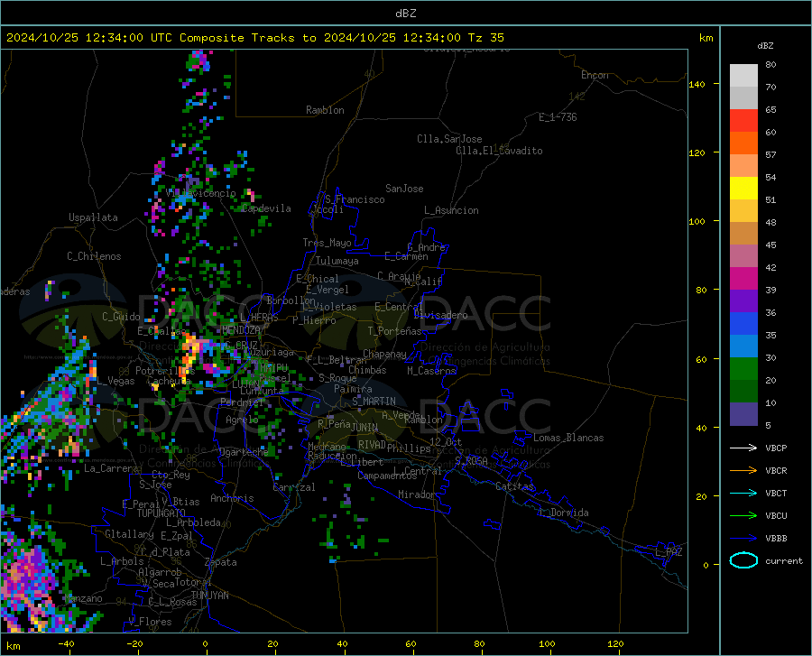
Task: Click the Lomas_Blancas label on map
Action: 568,438
